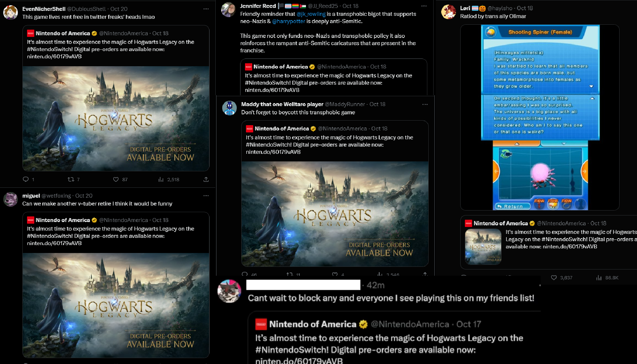Open Hogwarts Legacy image in Maddy's quote tweet
Image resolution: width=637 pixels, height=364 pixels.
click(335, 214)
